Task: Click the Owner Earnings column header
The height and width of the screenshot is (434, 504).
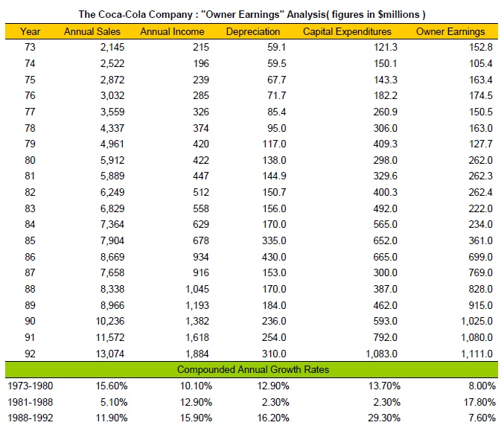Action: pyautogui.click(x=450, y=31)
